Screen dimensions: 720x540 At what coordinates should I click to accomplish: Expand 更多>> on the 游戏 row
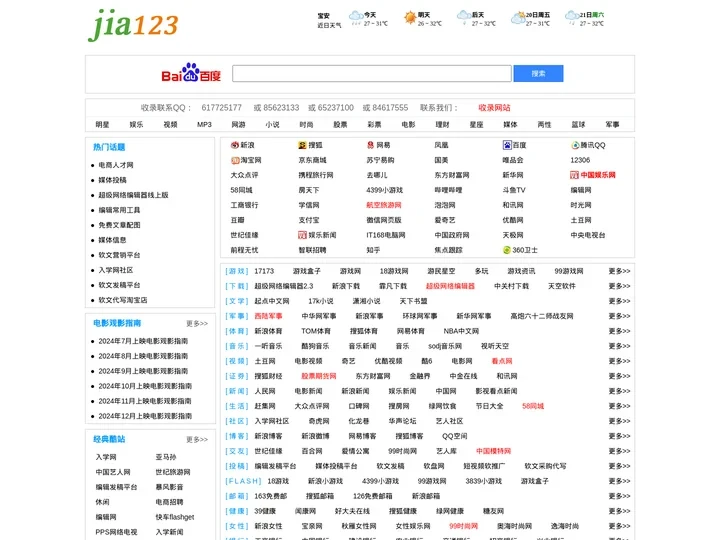(x=619, y=271)
